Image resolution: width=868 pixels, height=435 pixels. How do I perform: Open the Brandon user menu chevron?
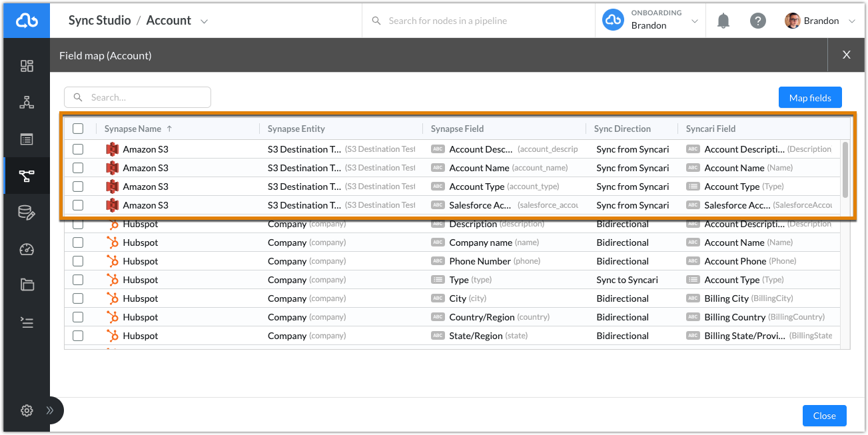pos(852,21)
